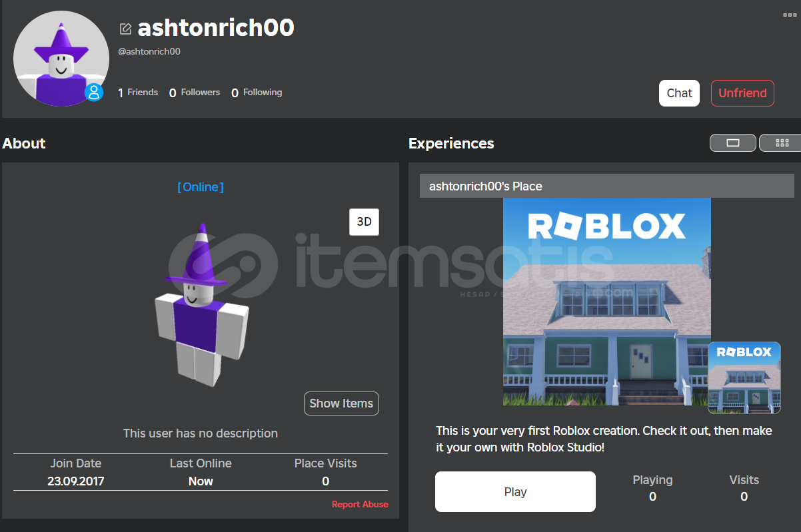Open Chat with ashtonrich00
The width and height of the screenshot is (801, 532).
[679, 93]
